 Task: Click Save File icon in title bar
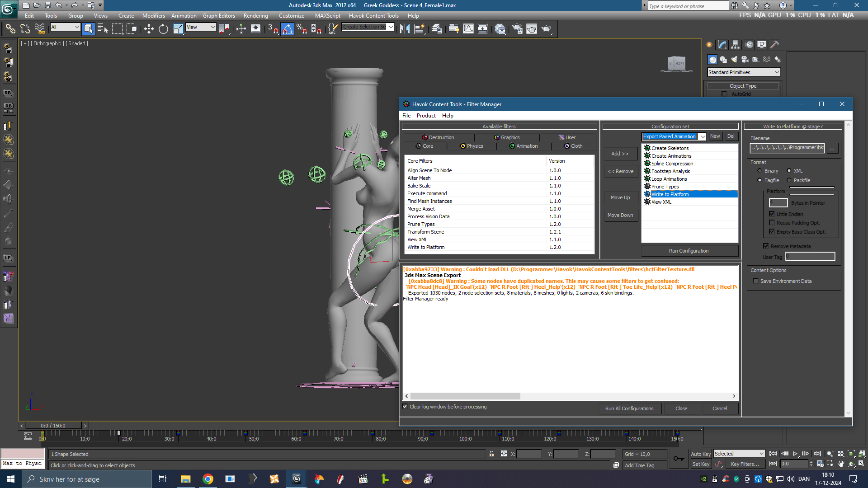coord(48,5)
